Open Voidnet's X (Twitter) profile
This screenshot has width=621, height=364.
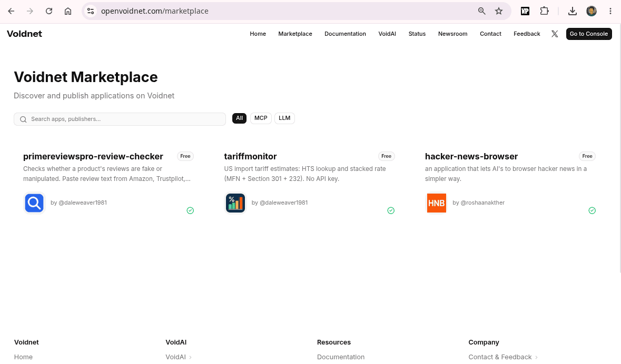click(x=555, y=34)
